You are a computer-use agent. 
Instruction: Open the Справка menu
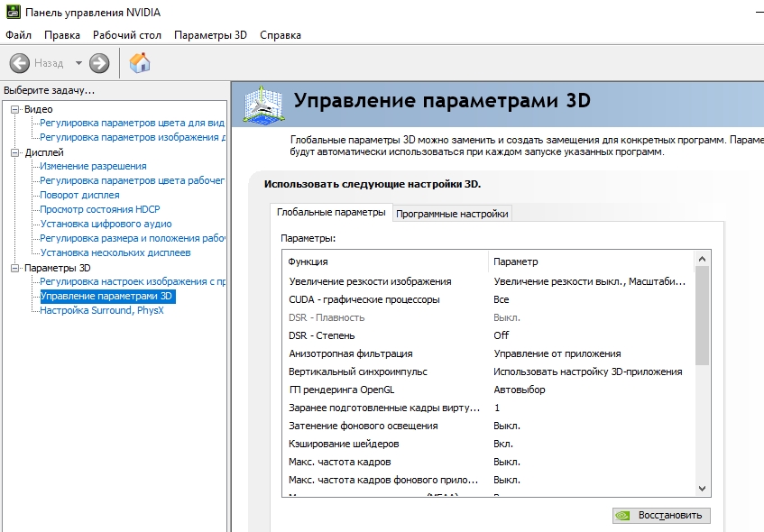pyautogui.click(x=281, y=35)
